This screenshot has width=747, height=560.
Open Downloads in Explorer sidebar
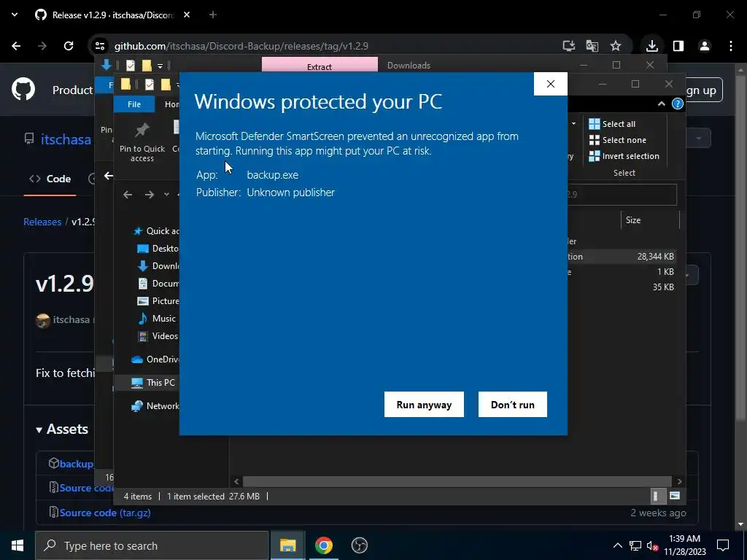click(158, 265)
